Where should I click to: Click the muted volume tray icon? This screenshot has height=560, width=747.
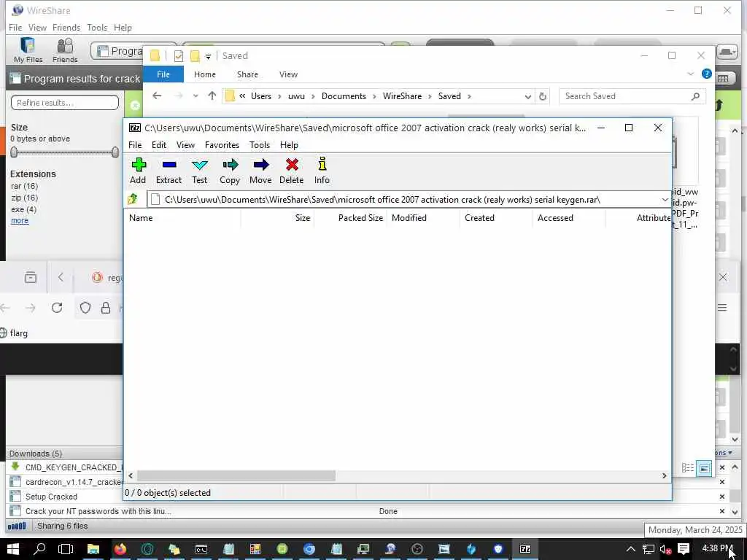coord(665,550)
